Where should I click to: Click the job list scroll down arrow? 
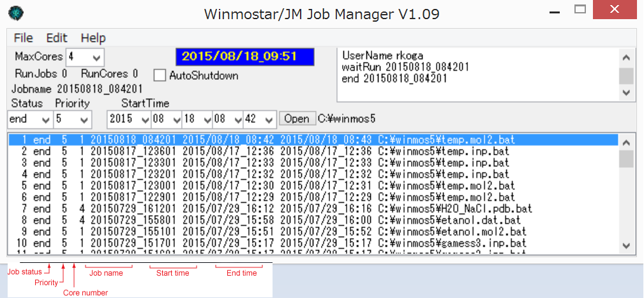coord(626,246)
